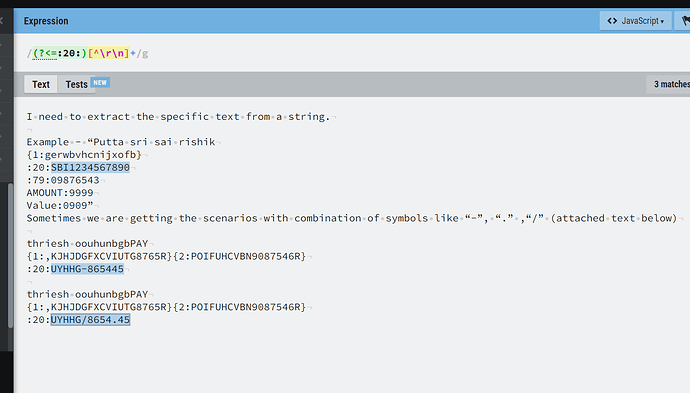Select the highlighted match SBI1234567890

90,167
